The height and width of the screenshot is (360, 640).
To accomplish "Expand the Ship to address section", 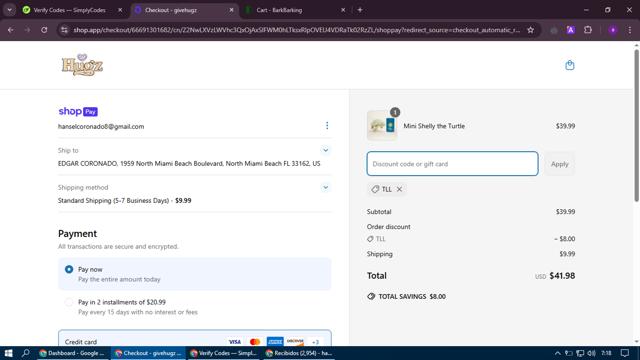I will click(x=325, y=150).
